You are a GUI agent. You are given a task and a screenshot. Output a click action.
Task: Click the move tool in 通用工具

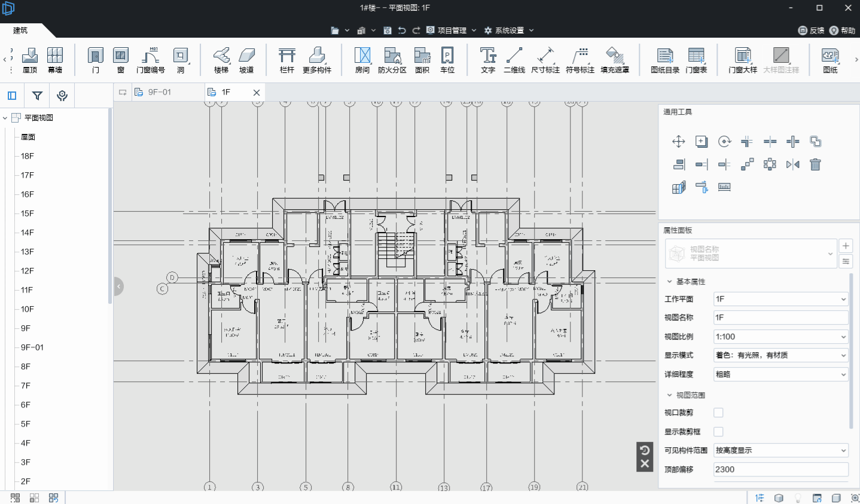click(x=678, y=142)
